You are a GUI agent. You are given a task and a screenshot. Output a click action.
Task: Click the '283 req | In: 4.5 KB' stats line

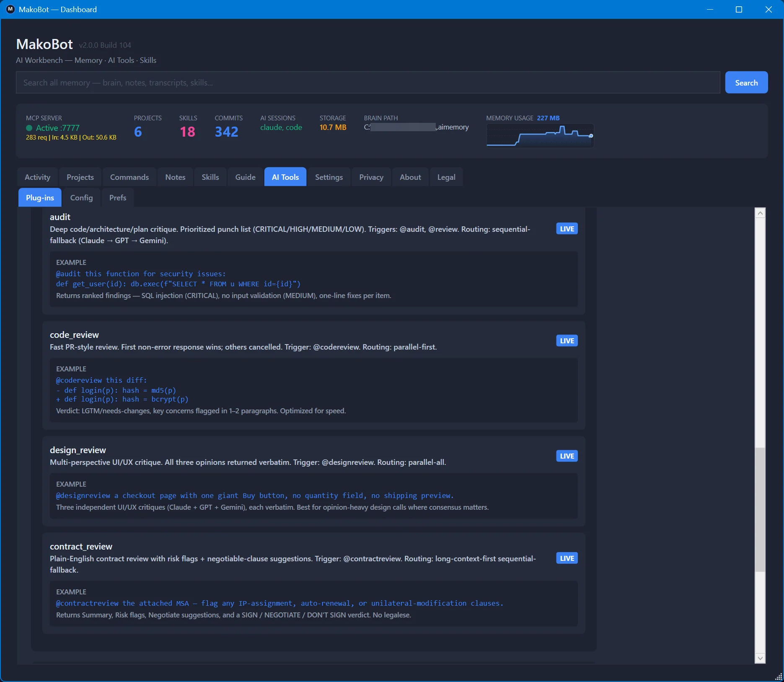pos(71,137)
